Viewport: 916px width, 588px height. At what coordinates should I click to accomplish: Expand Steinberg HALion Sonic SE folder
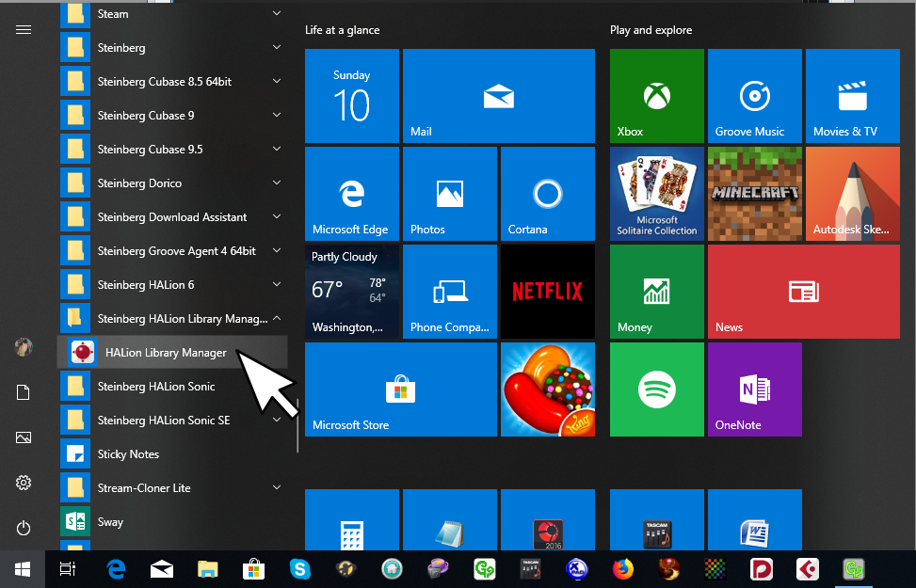click(x=172, y=420)
